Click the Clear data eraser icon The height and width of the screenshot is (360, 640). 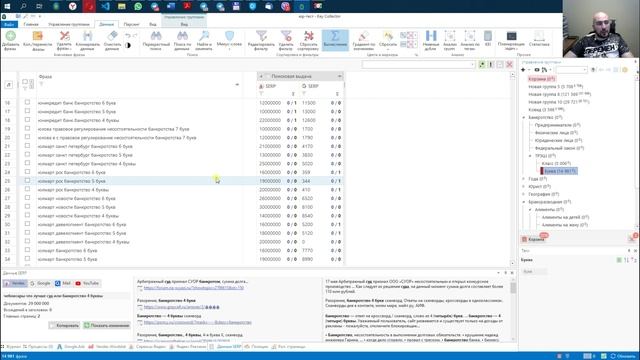tap(112, 36)
